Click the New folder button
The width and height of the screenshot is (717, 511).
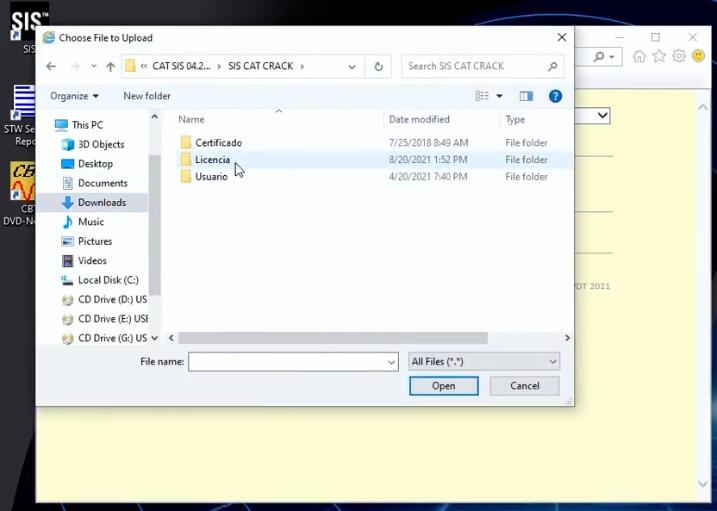point(147,96)
